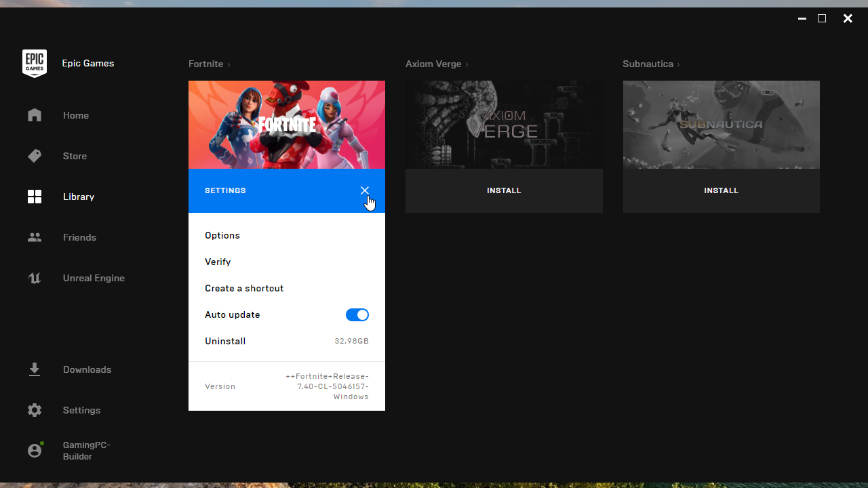Expand the Axiom Verge title chevron

tap(467, 64)
